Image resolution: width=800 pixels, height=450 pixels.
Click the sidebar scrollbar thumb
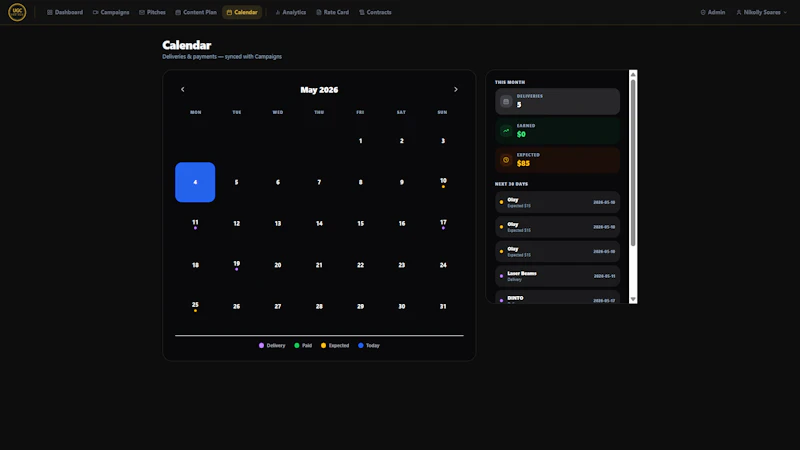pos(633,163)
